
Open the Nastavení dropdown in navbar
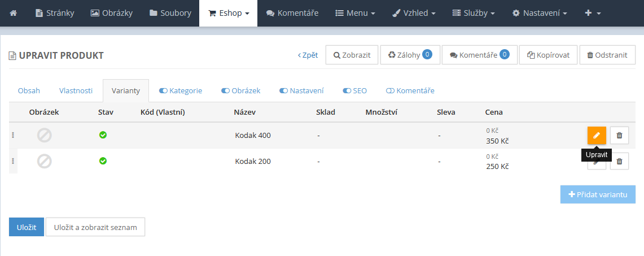tap(540, 13)
